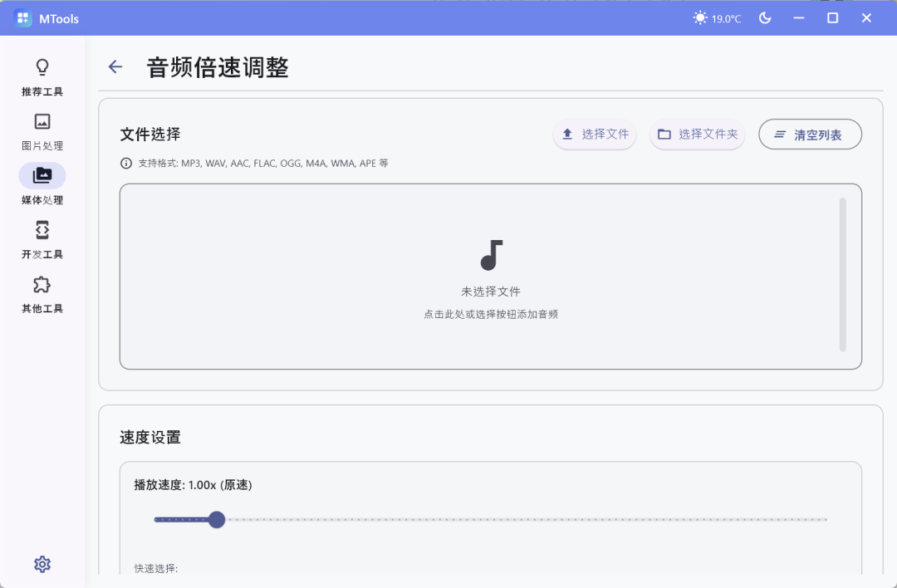Image resolution: width=897 pixels, height=588 pixels.
Task: Click 选择文件夹 folder button
Action: (698, 134)
